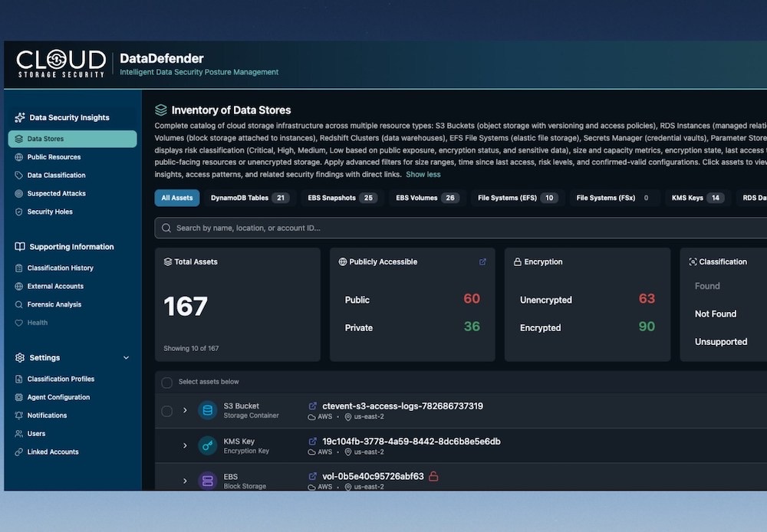Open Linked Accounts settings
Image resolution: width=767 pixels, height=532 pixels.
[53, 452]
